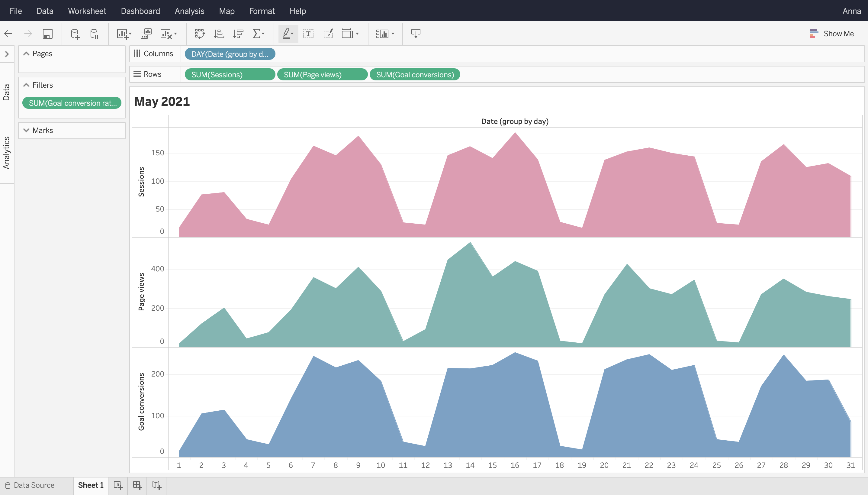Open the Analysis menu
868x495 pixels.
pyautogui.click(x=190, y=11)
